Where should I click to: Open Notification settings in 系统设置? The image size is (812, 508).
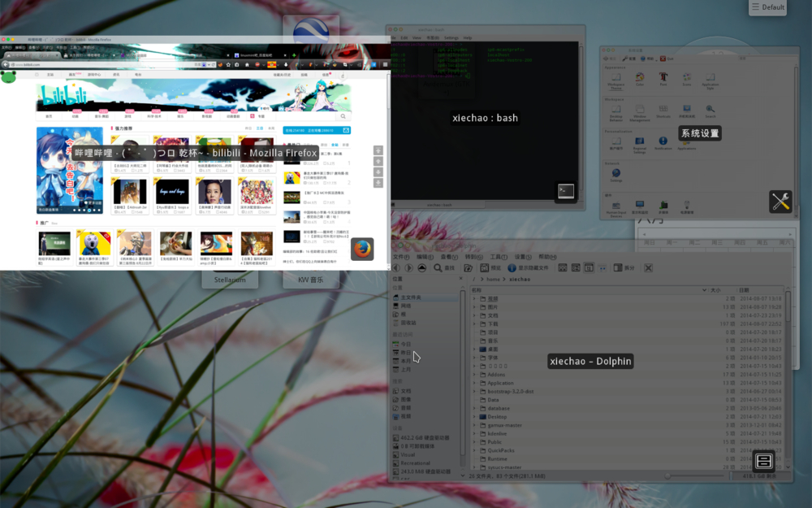(663, 144)
